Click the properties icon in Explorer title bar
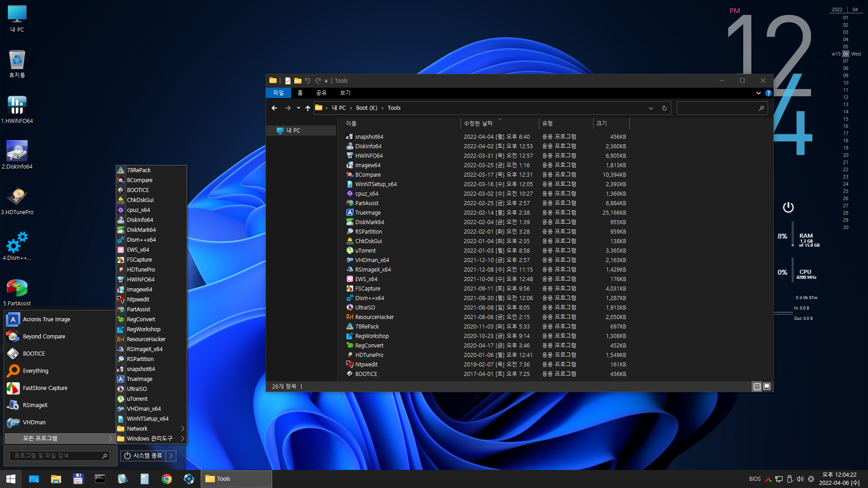868x488 pixels. point(288,81)
